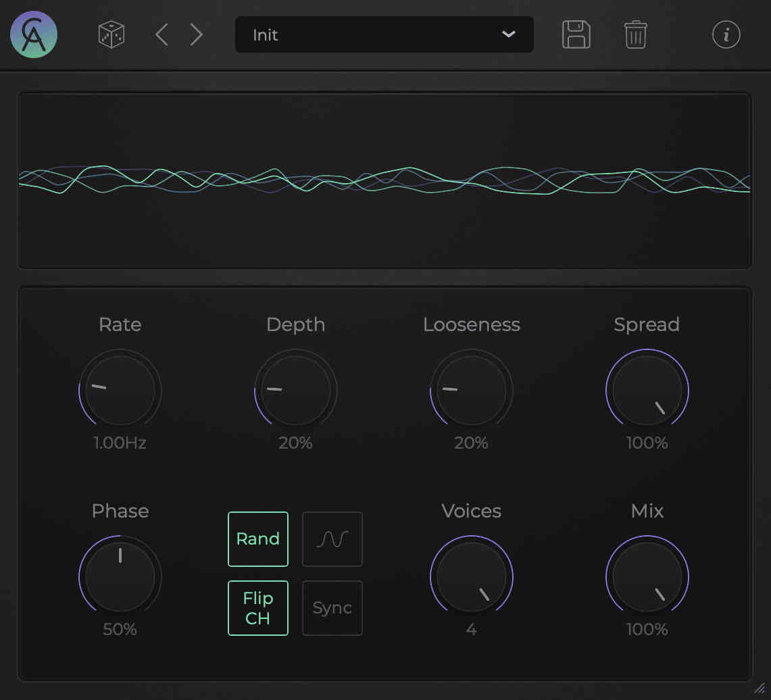Select the Init preset name field
This screenshot has height=700, width=771.
(291, 34)
